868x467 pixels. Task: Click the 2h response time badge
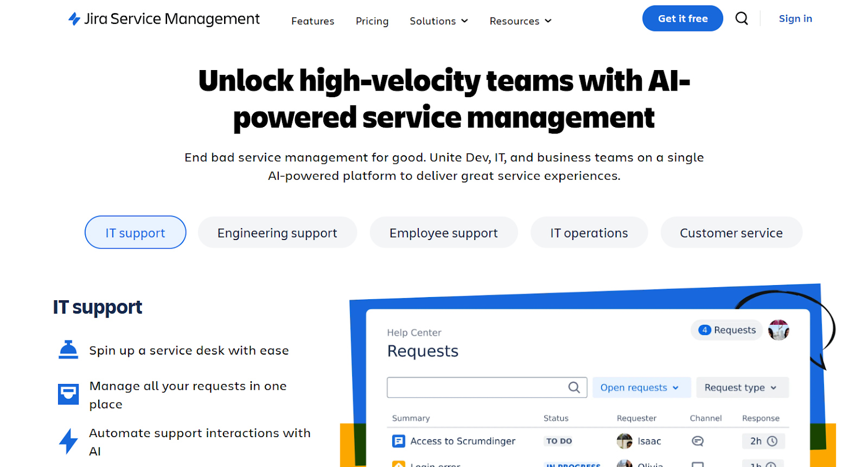(x=764, y=441)
